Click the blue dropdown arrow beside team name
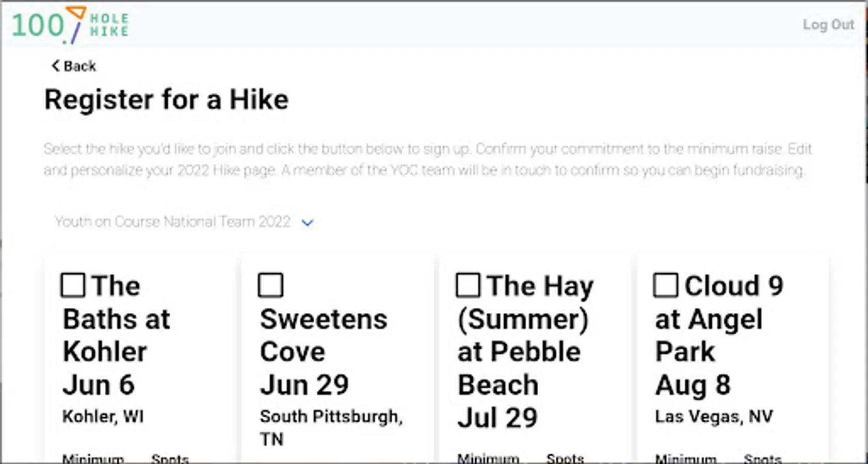868x464 pixels. [x=308, y=223]
